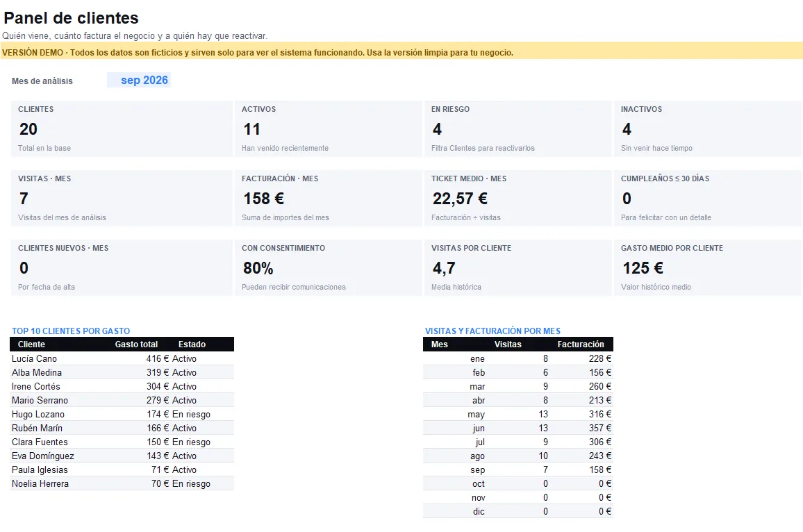Click the ticket medio value 22,57 €
Image resolution: width=803 pixels, height=532 pixels.
click(460, 199)
